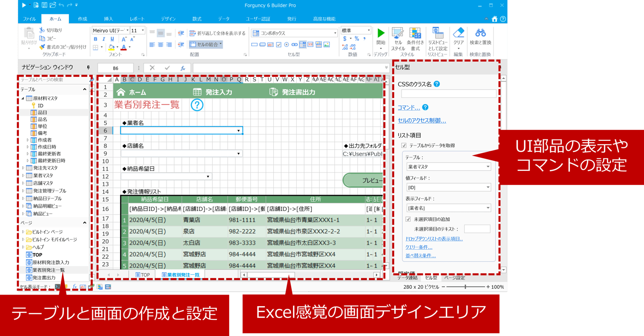Click the クエリー条件... link
The width and height of the screenshot is (644, 336).
[419, 247]
